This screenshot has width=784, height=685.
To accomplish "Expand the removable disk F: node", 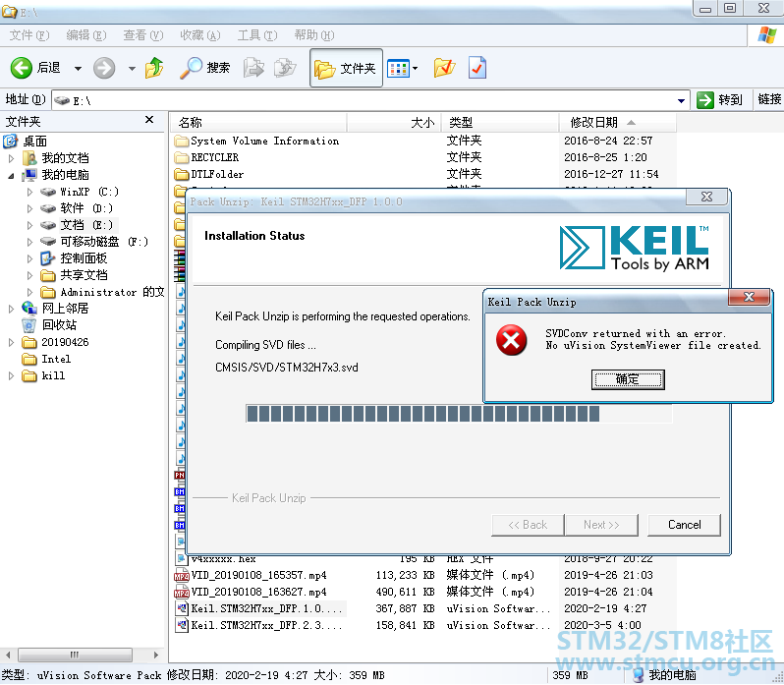I will [29, 242].
